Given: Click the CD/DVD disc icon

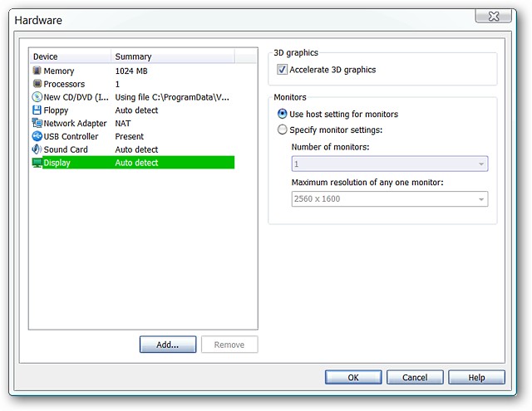Looking at the screenshot, I should pyautogui.click(x=37, y=97).
